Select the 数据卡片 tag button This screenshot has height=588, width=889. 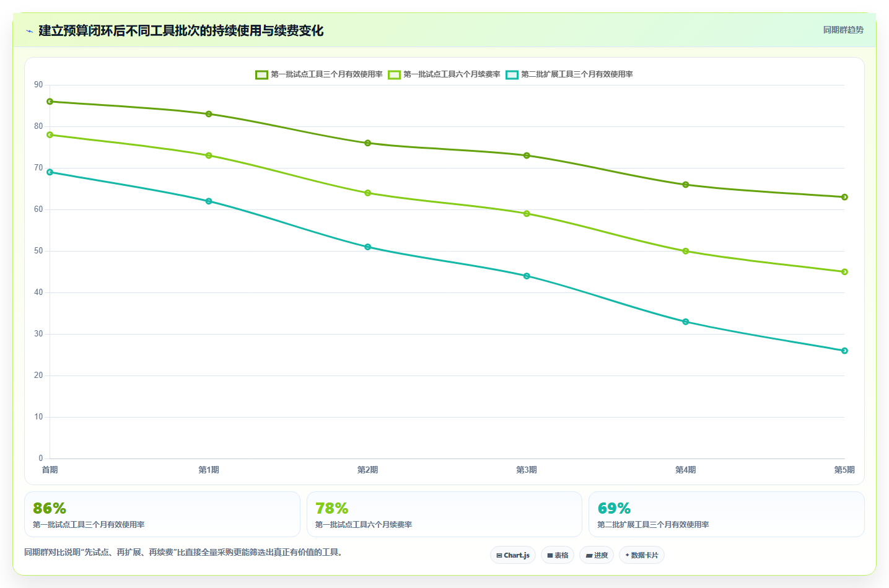[642, 555]
